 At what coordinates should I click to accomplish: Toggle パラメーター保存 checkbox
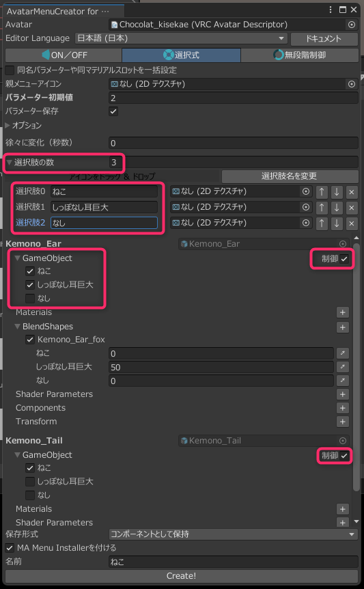113,111
